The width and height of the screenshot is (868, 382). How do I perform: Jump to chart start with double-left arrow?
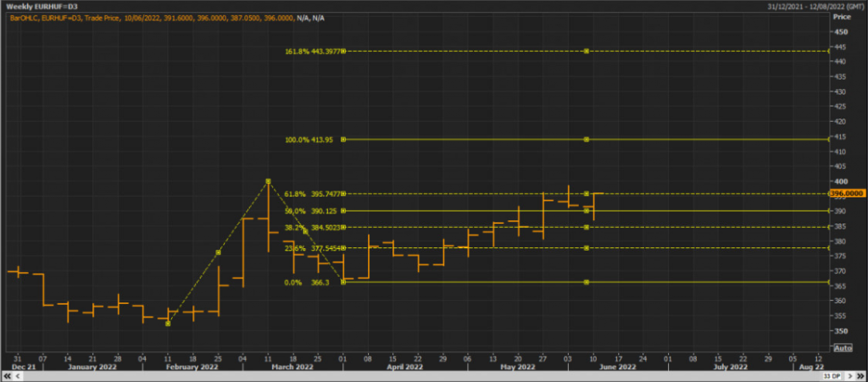[7, 376]
